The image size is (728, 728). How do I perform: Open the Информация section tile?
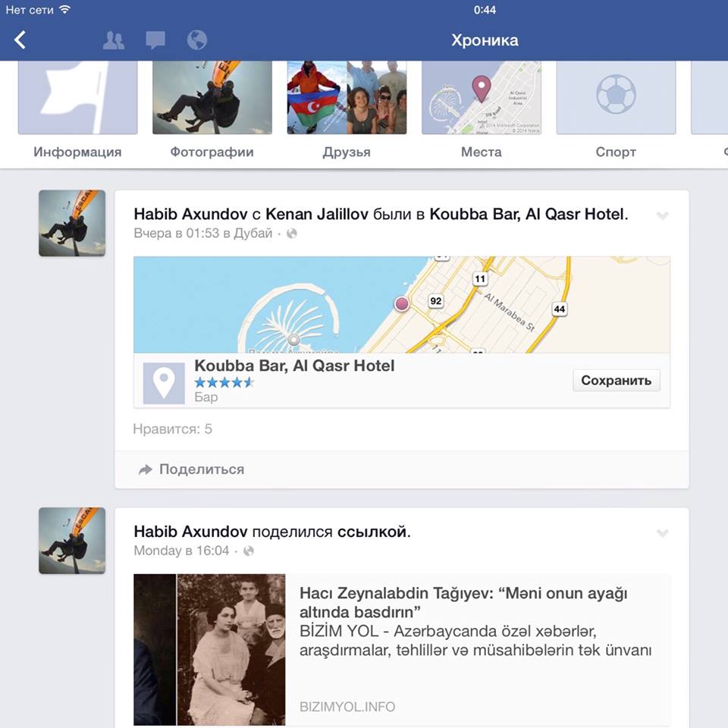[77, 98]
